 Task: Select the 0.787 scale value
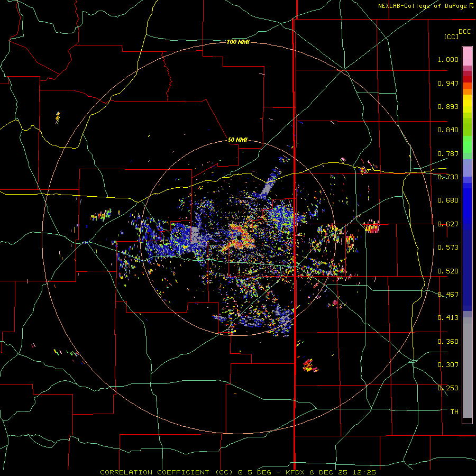(x=448, y=153)
